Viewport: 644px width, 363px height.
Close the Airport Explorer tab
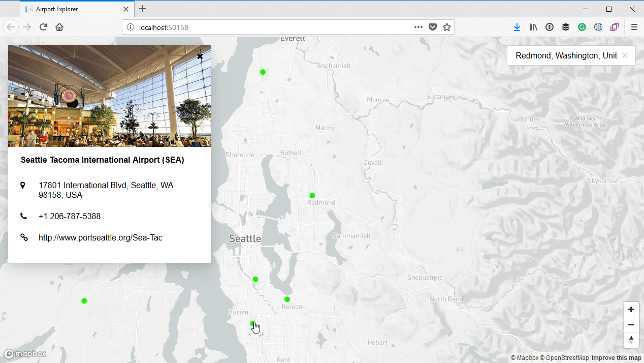tap(126, 9)
